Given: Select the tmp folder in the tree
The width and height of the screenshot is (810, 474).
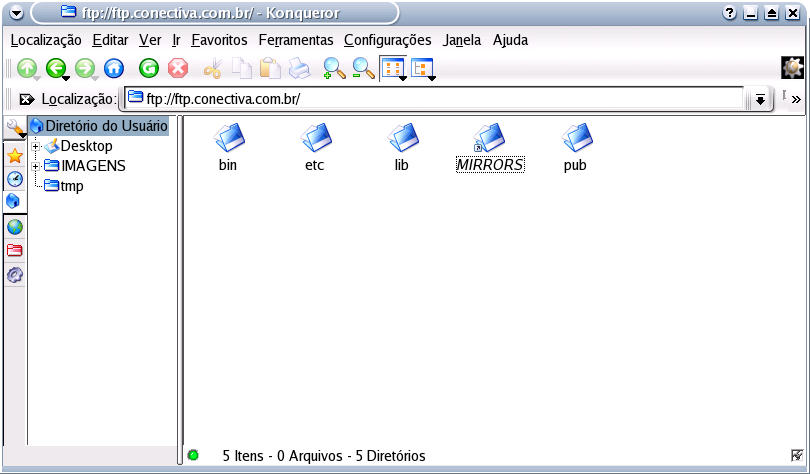Looking at the screenshot, I should [64, 186].
